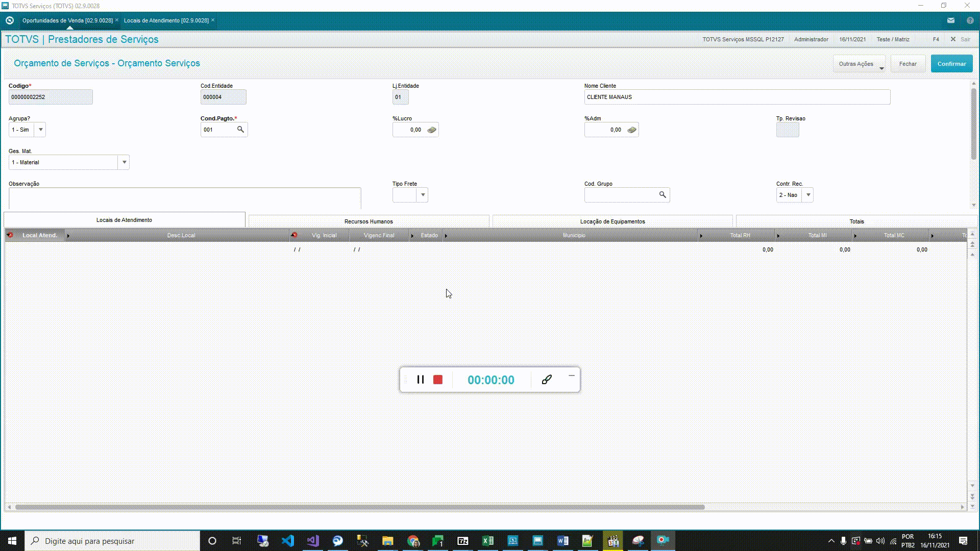Switch to Totais tab
The width and height of the screenshot is (980, 551).
click(x=856, y=221)
